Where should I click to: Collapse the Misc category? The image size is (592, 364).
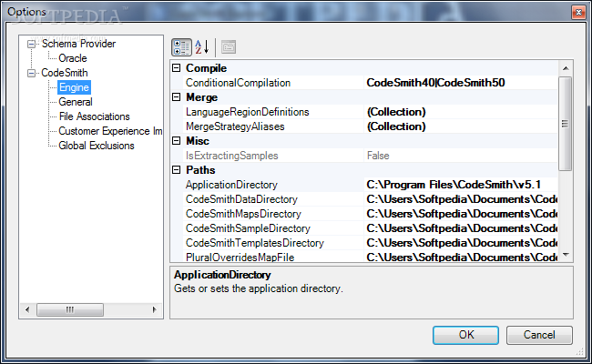pos(177,141)
